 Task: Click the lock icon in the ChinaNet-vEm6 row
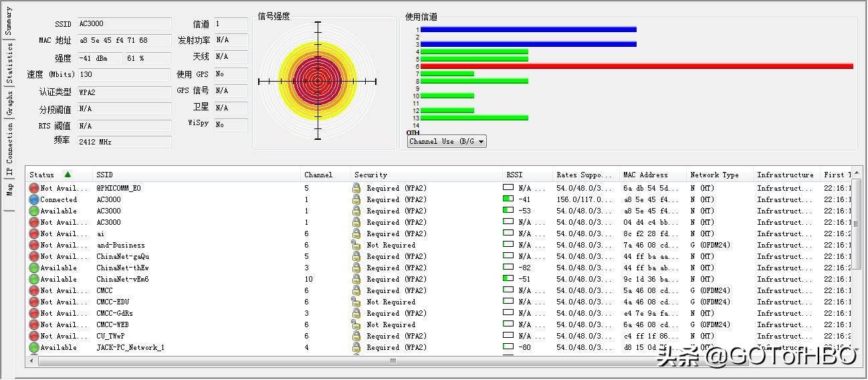(356, 279)
